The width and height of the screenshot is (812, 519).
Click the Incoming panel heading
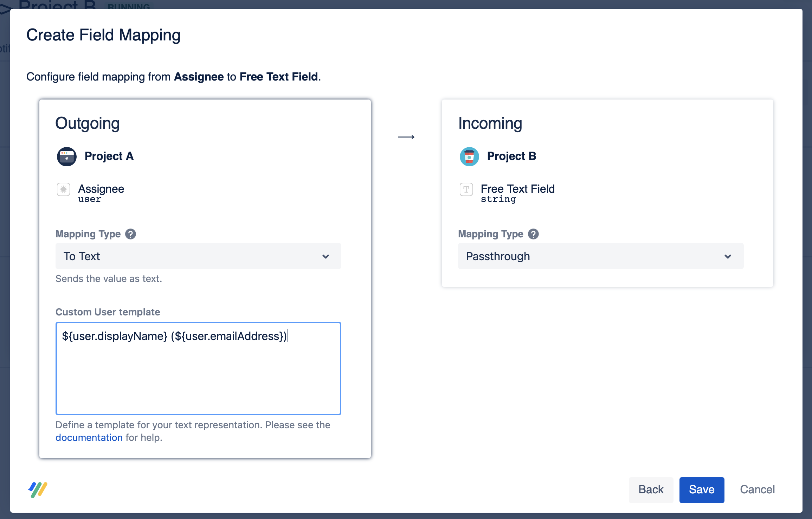pos(490,123)
